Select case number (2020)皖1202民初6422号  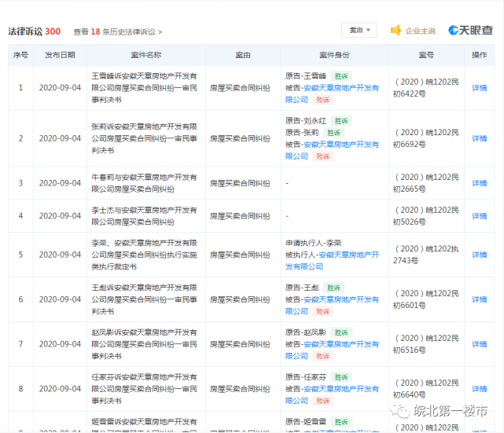426,88
